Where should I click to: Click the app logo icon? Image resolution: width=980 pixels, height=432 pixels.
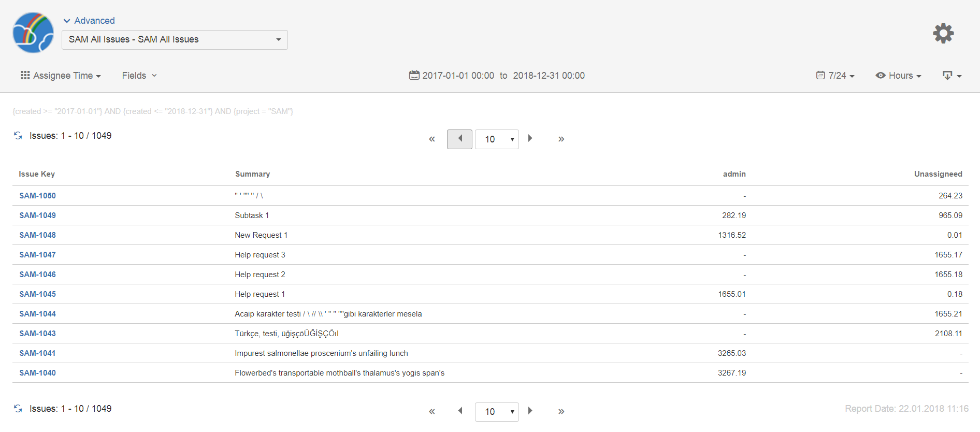point(33,33)
